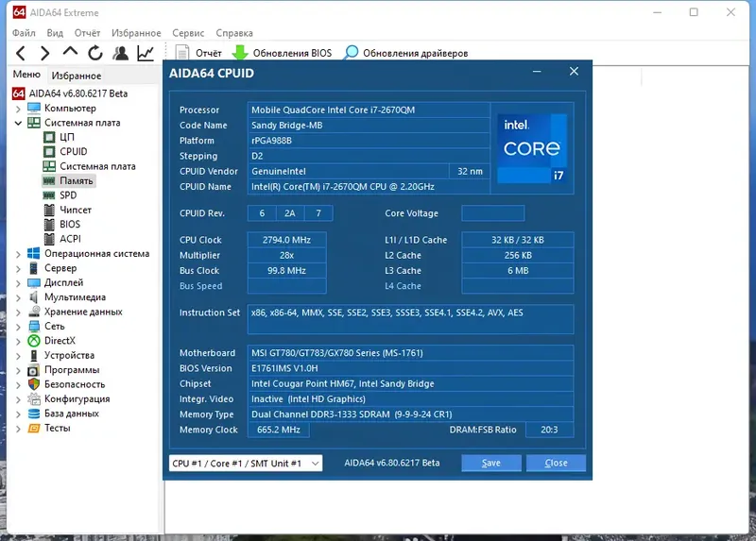This screenshot has height=541, width=756.
Task: Open the user accounts toolbar icon
Action: (121, 53)
